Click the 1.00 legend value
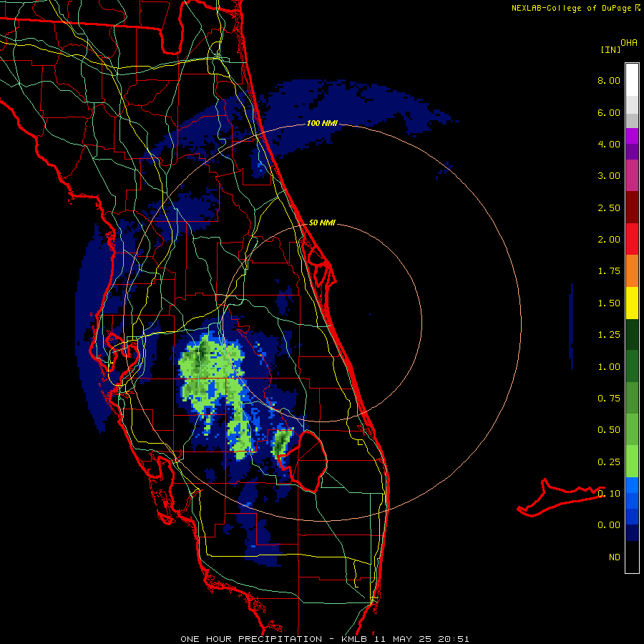This screenshot has width=644, height=644. 609,367
